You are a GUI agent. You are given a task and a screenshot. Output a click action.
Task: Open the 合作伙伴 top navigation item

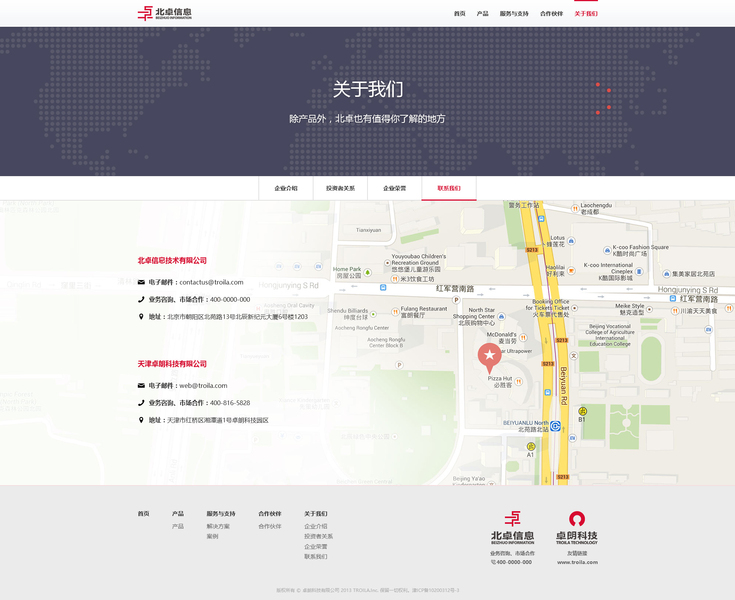click(x=551, y=14)
